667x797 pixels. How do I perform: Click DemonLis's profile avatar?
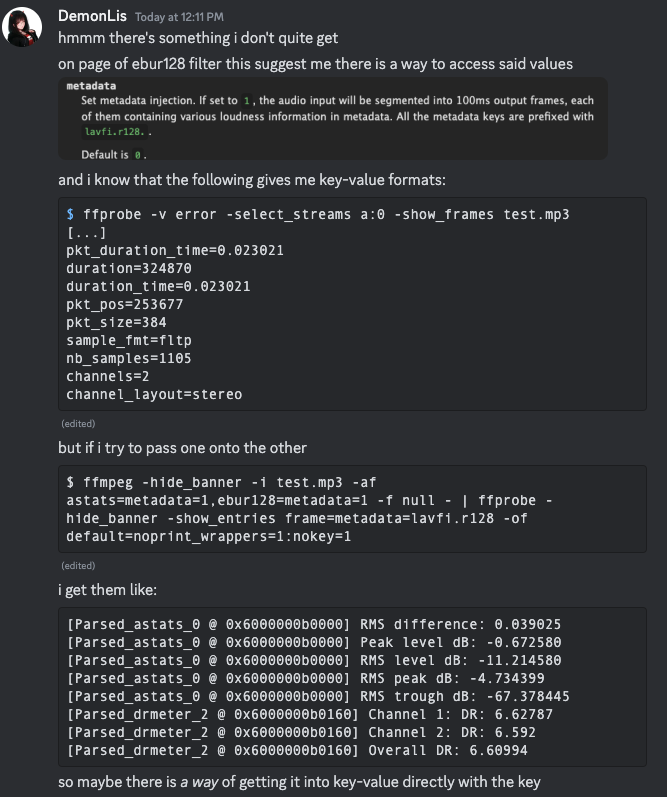(x=24, y=25)
